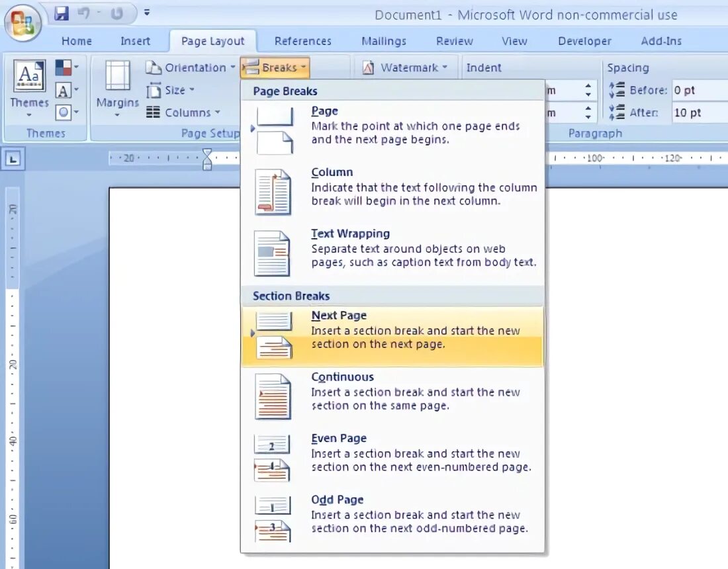Click the Paragraph group label
Screen dimensions: 728x569
point(595,134)
